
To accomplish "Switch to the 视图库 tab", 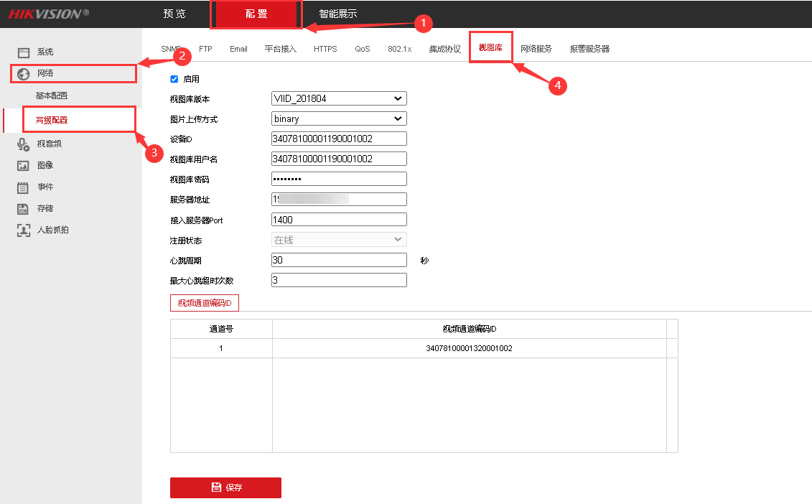I will pos(490,48).
